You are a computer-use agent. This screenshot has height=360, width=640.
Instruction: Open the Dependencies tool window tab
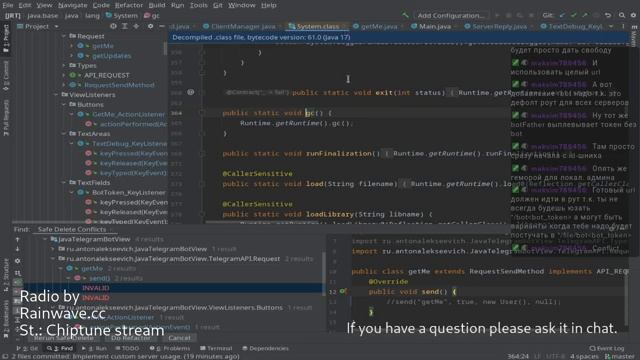(x=265, y=349)
